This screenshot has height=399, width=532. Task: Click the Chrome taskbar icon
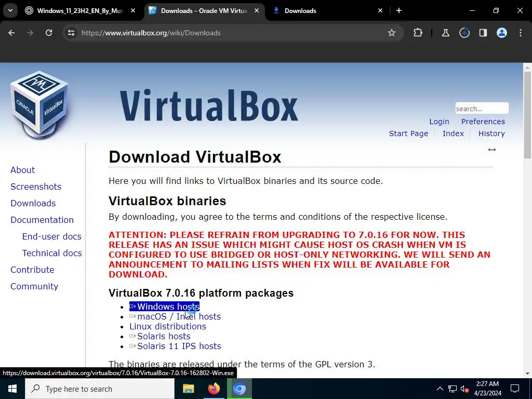[x=239, y=389]
